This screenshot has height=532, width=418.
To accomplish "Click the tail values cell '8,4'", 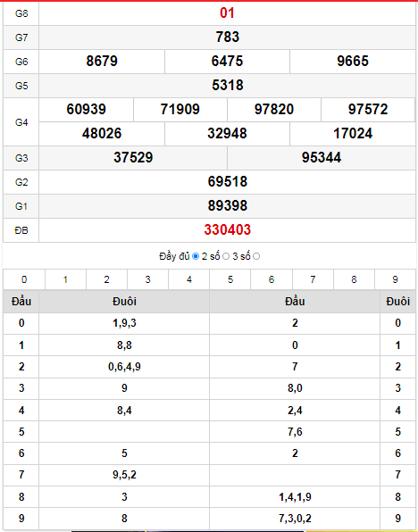I will pyautogui.click(x=124, y=411).
